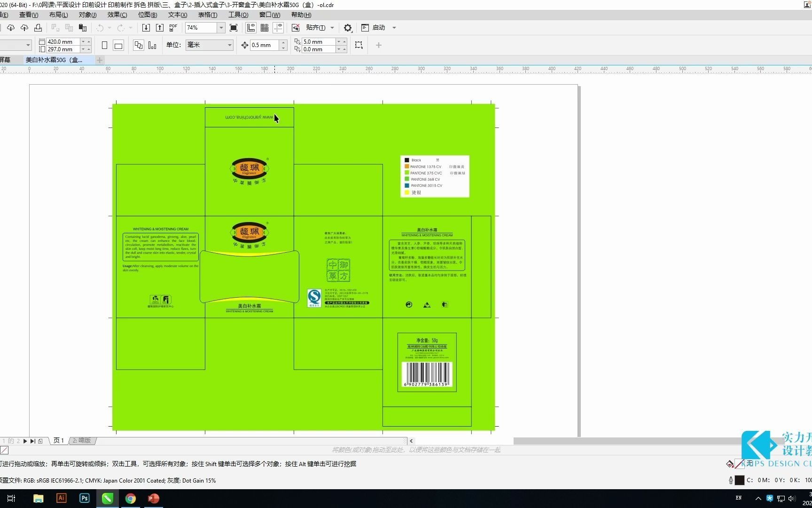Open Adobe Illustrator from taskbar
The image size is (812, 508).
tap(61, 498)
